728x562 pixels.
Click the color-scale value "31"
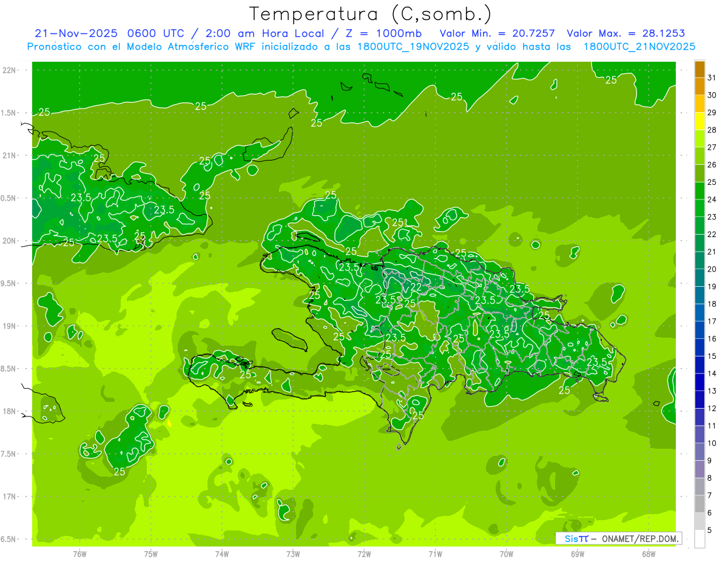click(712, 78)
